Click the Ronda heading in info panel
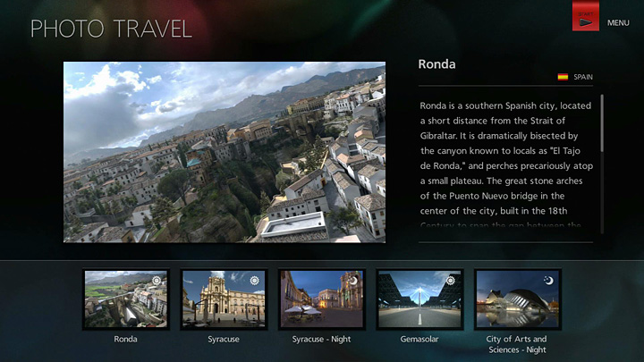Viewport: 644px width, 362px height. [x=437, y=64]
